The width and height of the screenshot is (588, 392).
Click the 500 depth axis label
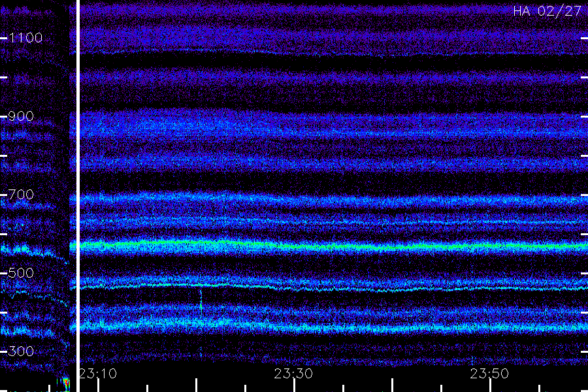(21, 273)
